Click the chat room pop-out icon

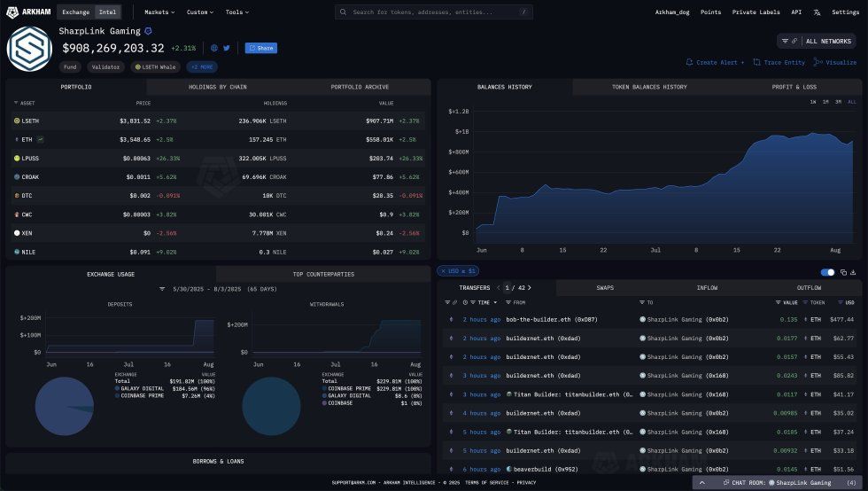tap(725, 483)
